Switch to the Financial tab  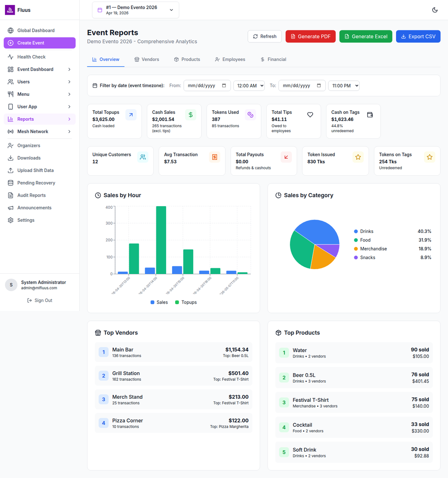coord(273,60)
